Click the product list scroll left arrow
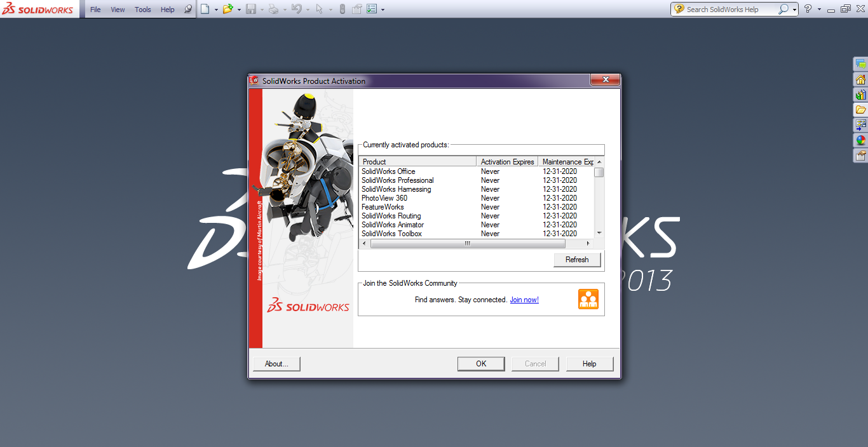 tap(364, 243)
